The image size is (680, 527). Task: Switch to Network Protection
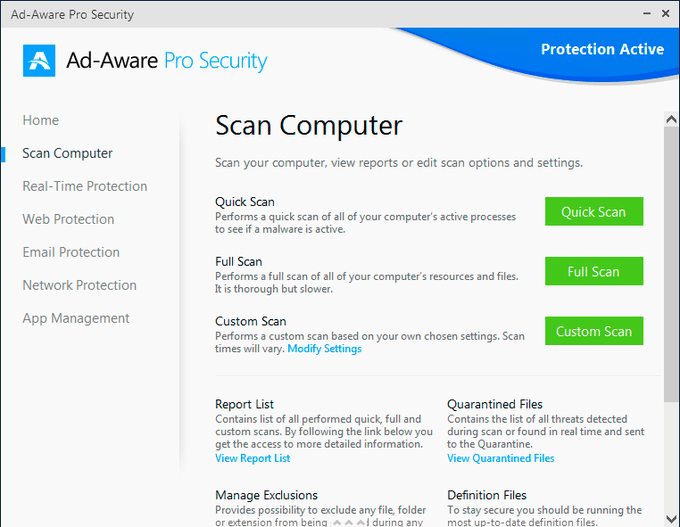click(x=78, y=285)
